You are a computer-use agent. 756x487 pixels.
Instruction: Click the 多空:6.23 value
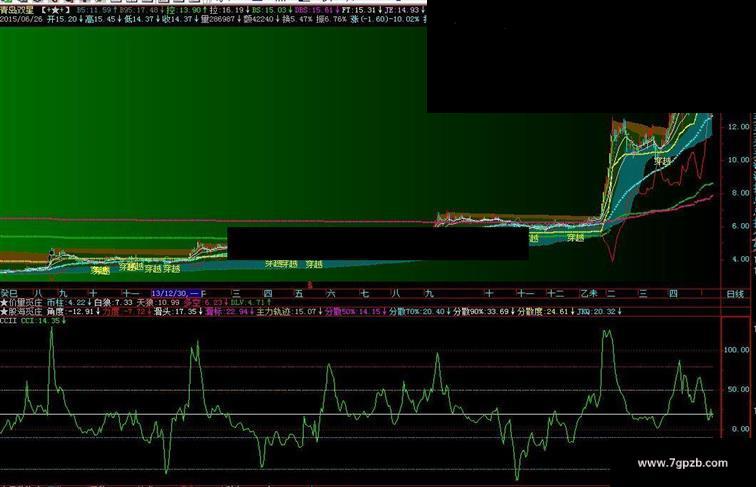point(205,302)
